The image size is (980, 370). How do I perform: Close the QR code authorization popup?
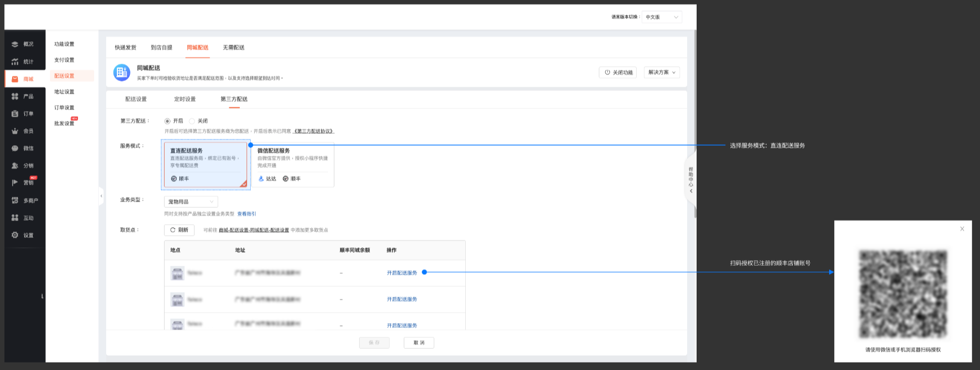pos(962,229)
